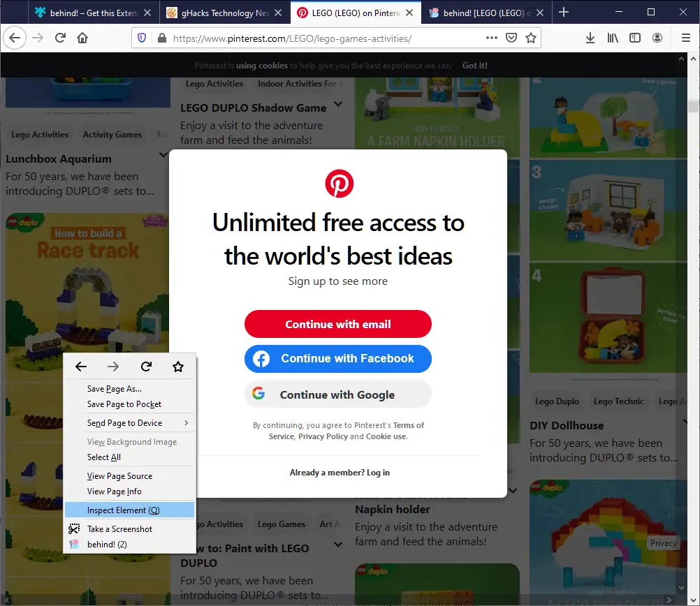The image size is (700, 606).
Task: Click the Firefox home icon
Action: (82, 38)
